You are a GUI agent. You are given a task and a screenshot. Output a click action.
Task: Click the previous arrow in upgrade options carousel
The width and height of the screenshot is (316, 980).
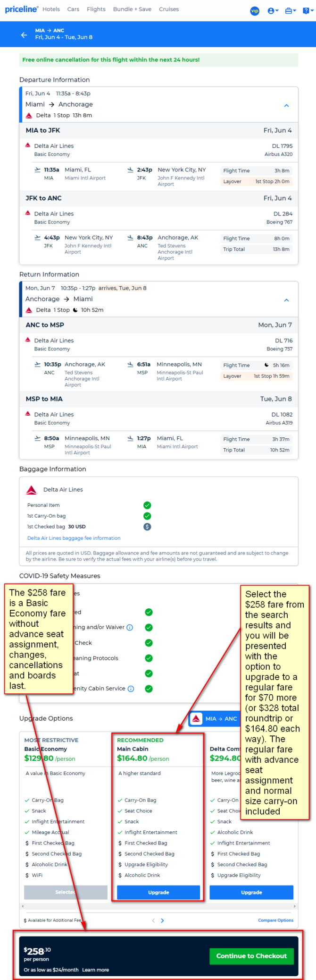coord(153,920)
